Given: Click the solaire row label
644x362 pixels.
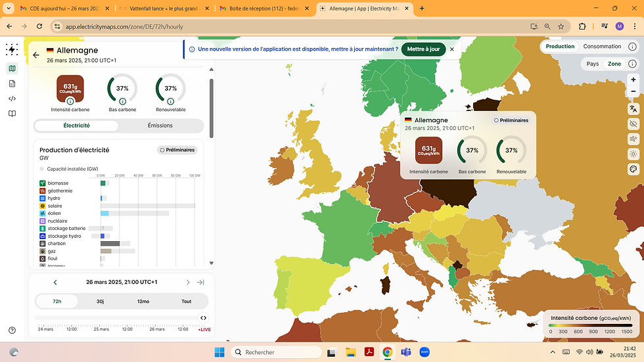Looking at the screenshot, I should tap(55, 206).
